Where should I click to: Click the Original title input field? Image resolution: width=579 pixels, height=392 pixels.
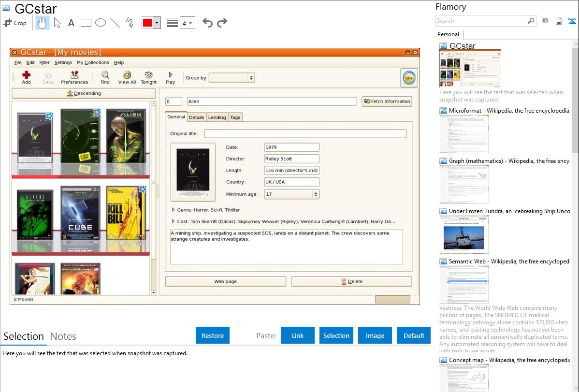[305, 133]
